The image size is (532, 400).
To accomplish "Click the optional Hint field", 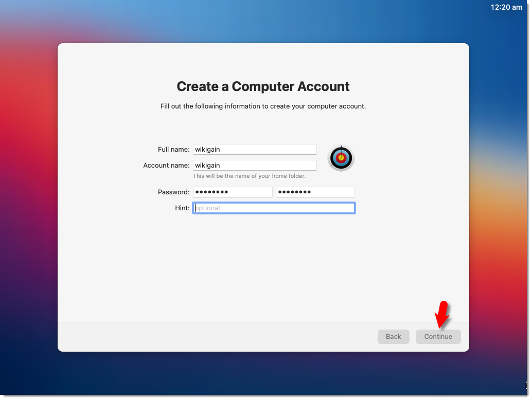I will click(274, 208).
